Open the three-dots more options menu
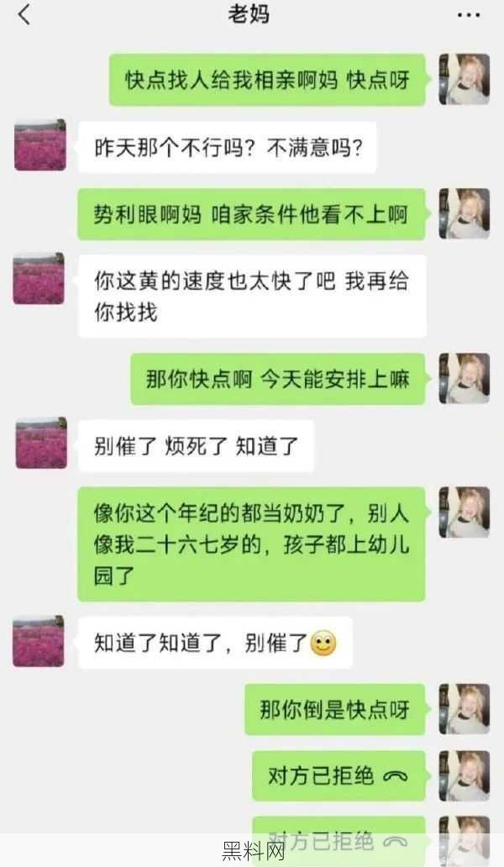 (x=468, y=15)
